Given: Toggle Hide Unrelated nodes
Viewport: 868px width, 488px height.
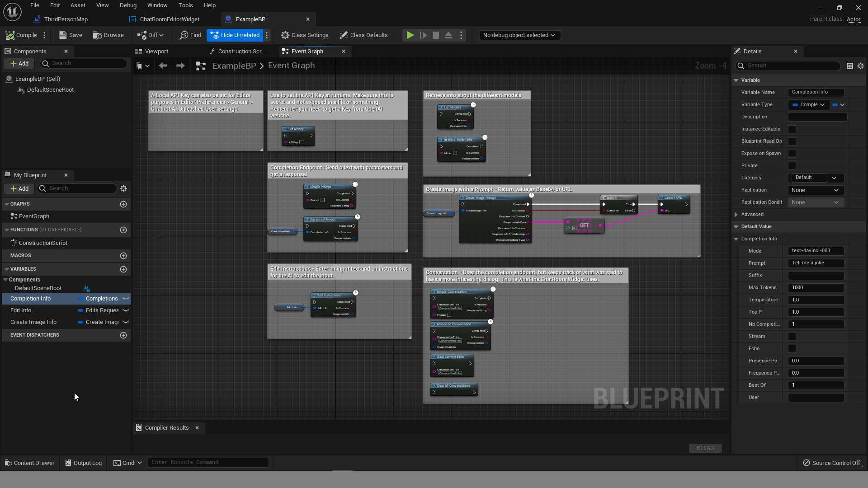Looking at the screenshot, I should (x=235, y=35).
